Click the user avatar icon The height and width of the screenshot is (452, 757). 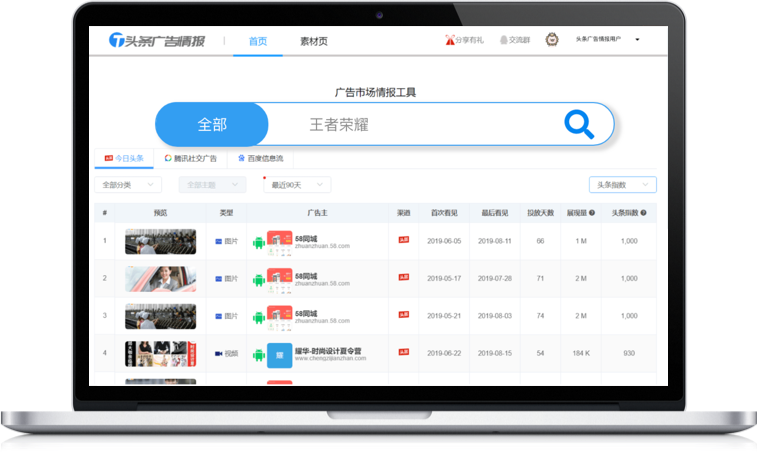pyautogui.click(x=552, y=40)
